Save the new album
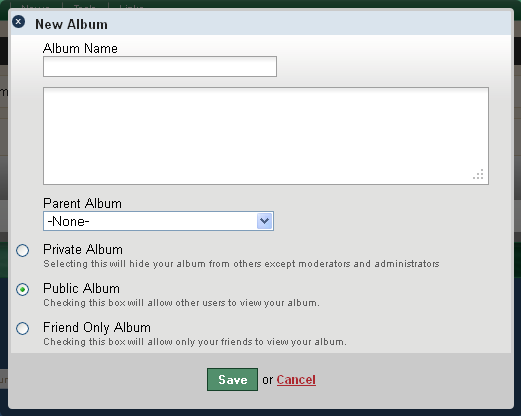 point(232,379)
